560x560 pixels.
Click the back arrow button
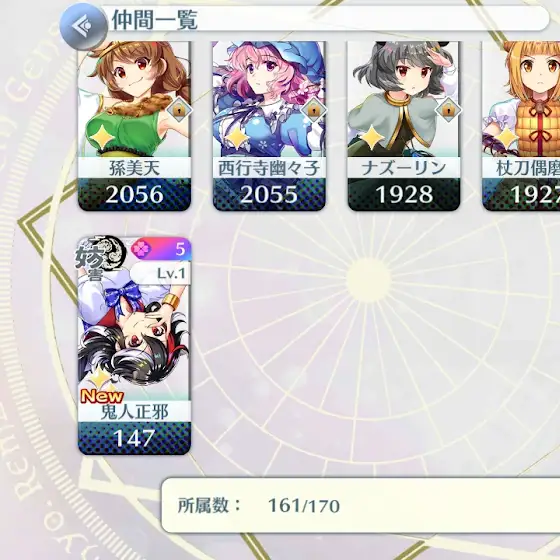[84, 26]
